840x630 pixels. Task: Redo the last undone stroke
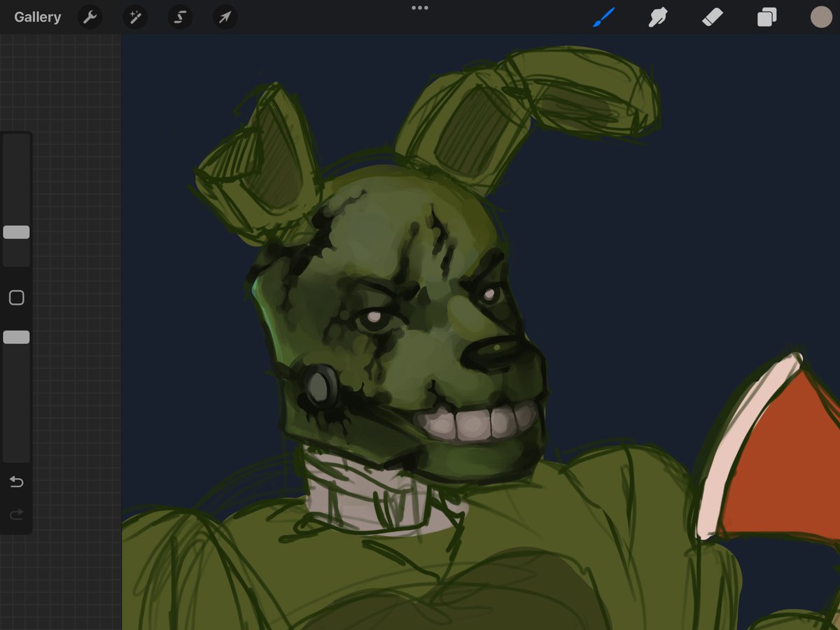[x=16, y=514]
